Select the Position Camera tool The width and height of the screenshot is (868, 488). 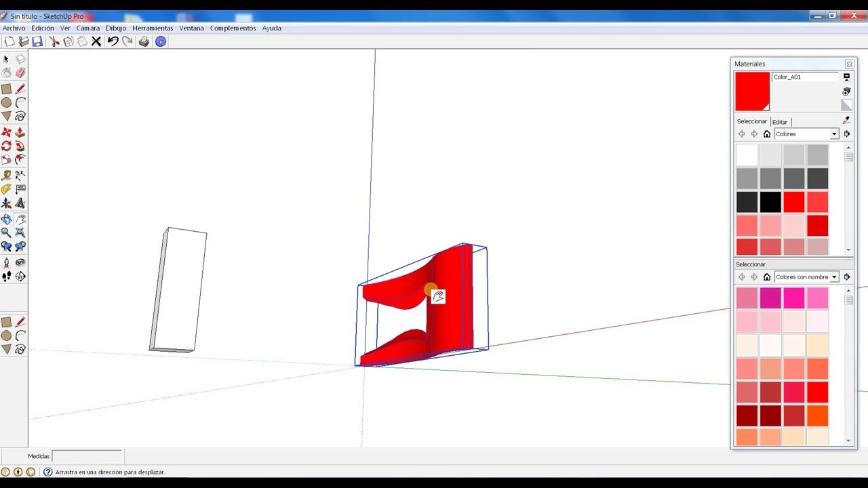pyautogui.click(x=6, y=262)
